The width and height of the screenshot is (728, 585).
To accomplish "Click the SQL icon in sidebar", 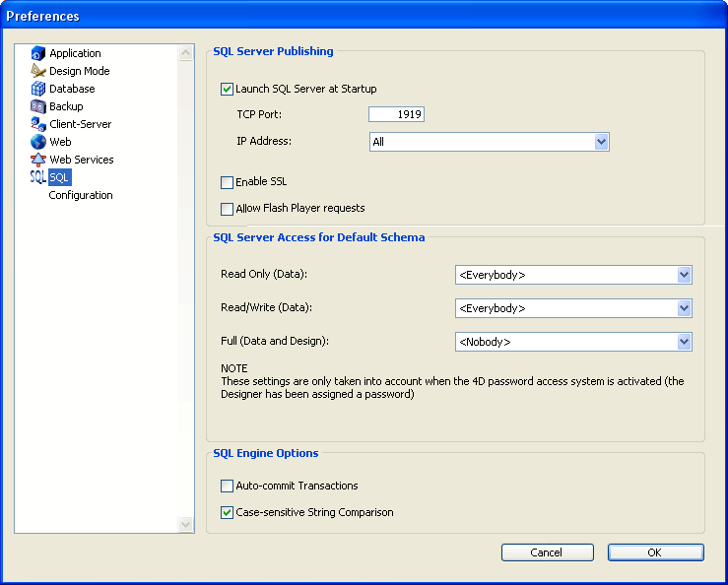I will (38, 177).
